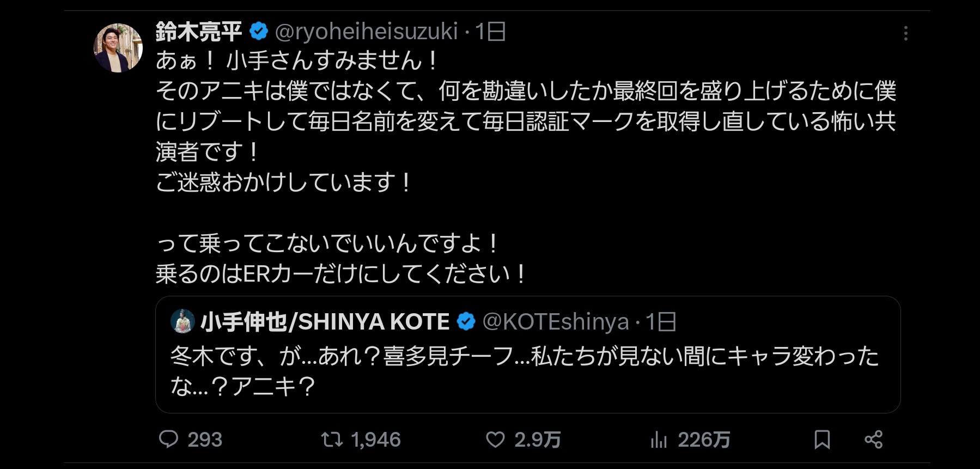Click the 1,946 retweet count
The image size is (980, 469).
[x=376, y=440]
